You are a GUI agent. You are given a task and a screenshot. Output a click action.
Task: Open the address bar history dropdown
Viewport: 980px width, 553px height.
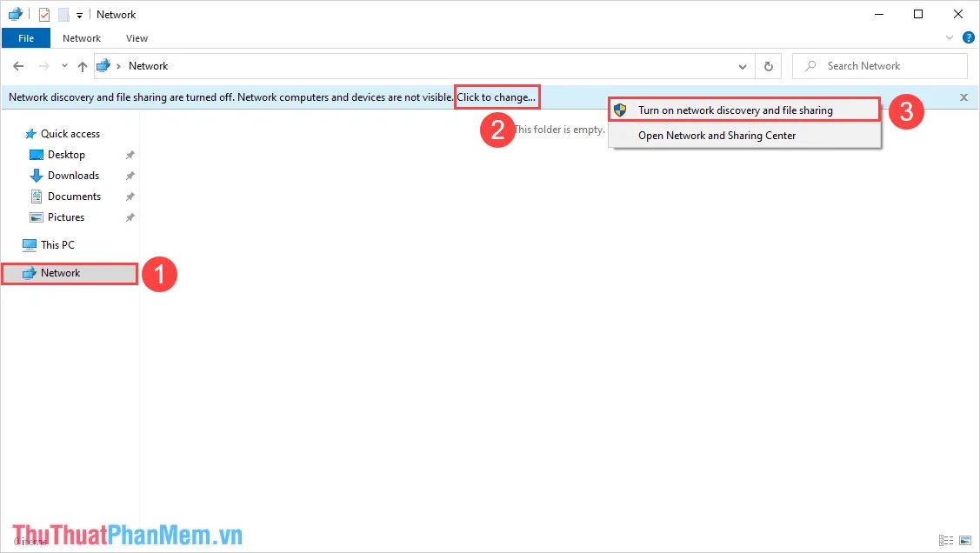742,65
